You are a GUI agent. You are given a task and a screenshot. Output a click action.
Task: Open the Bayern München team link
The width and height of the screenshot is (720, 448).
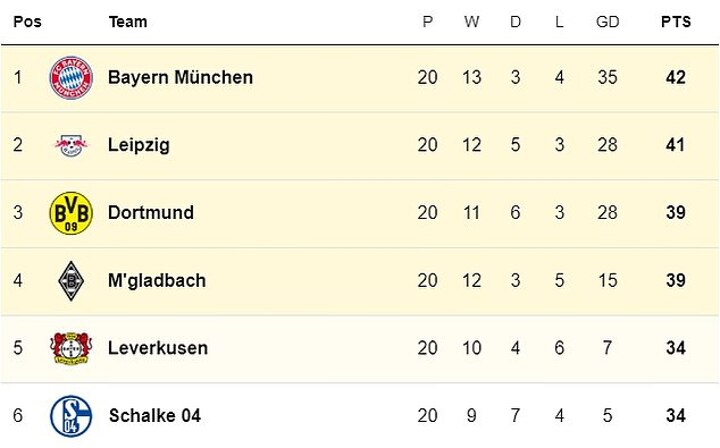click(180, 77)
